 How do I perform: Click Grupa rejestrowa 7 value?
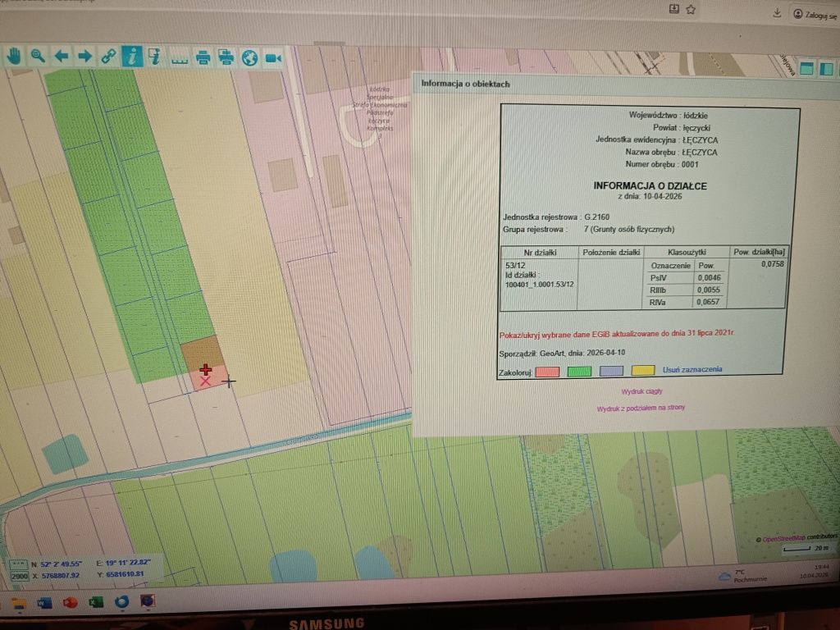click(x=629, y=230)
